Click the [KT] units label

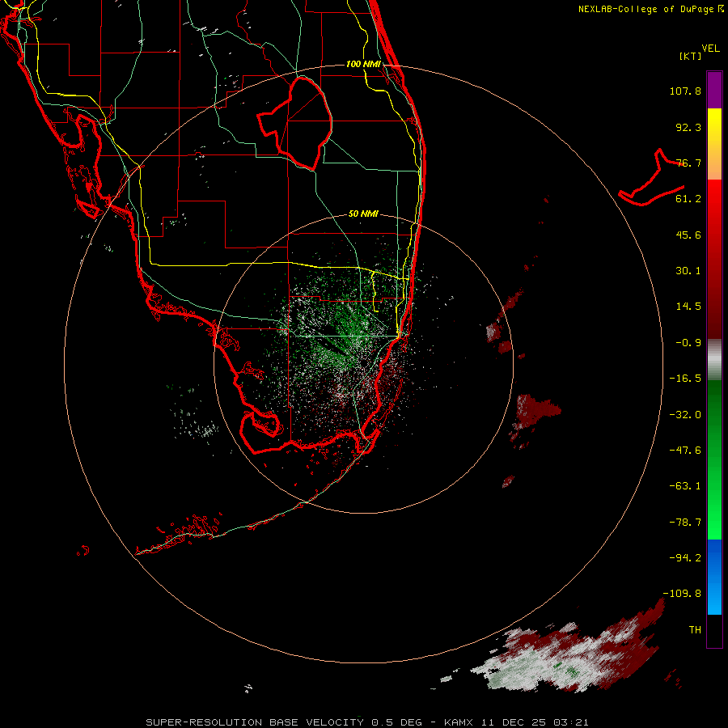tap(691, 56)
